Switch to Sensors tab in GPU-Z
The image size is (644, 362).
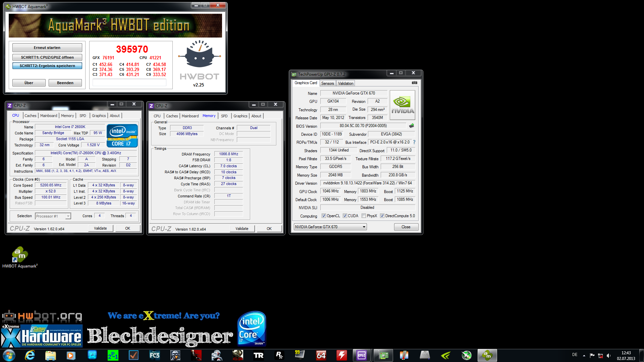pos(327,83)
